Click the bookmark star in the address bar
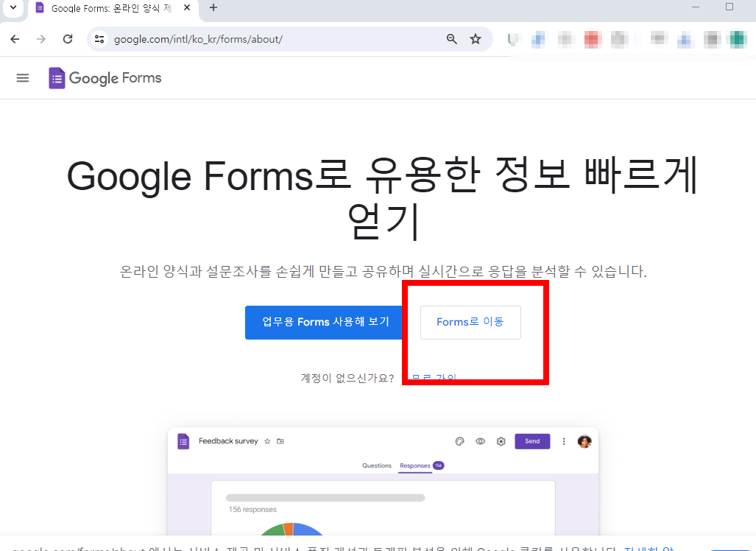 click(475, 39)
